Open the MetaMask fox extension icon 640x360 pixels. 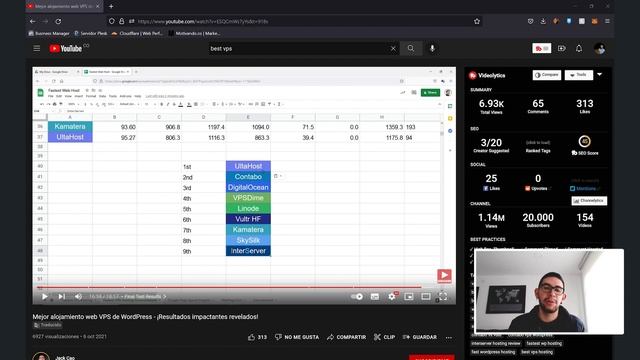point(595,21)
